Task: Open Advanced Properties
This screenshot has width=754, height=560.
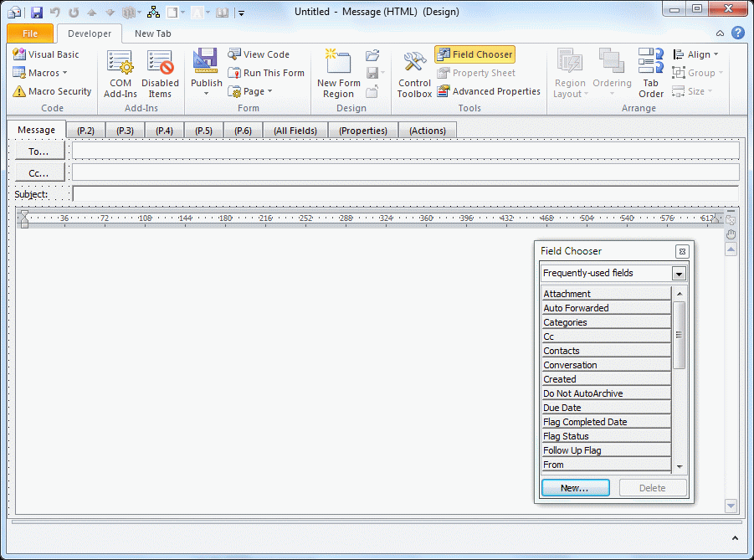Action: pos(489,90)
